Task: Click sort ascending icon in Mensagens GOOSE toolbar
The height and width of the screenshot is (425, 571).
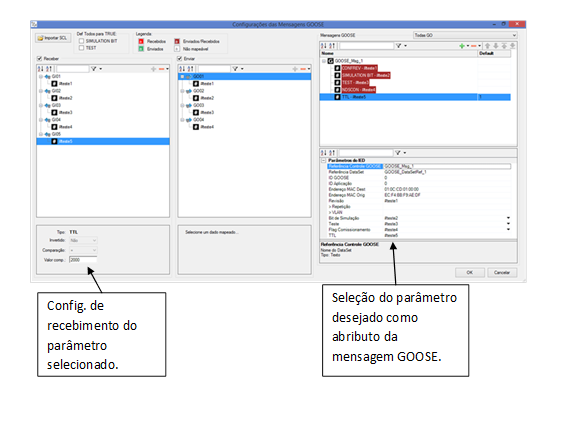Action: 324,46
